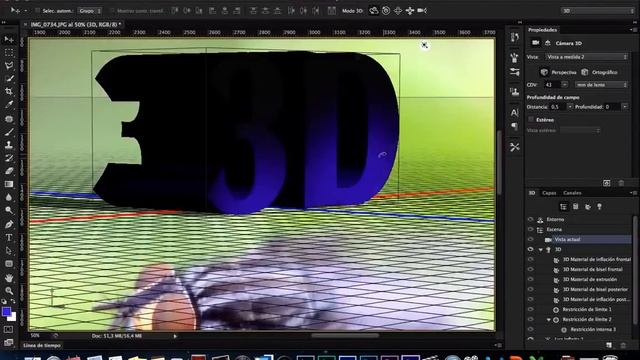Select the Clone Stamp tool
Viewport: 640px width, 360px height.
[9, 144]
